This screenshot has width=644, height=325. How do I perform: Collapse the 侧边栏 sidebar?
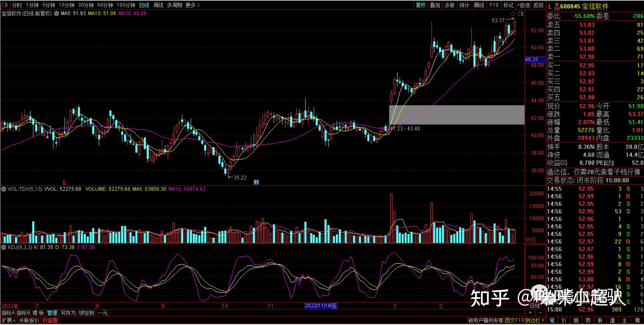point(535,321)
